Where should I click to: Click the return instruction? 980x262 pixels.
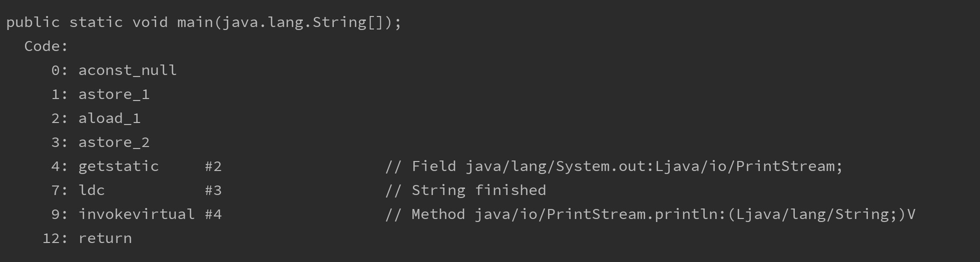coord(105,238)
